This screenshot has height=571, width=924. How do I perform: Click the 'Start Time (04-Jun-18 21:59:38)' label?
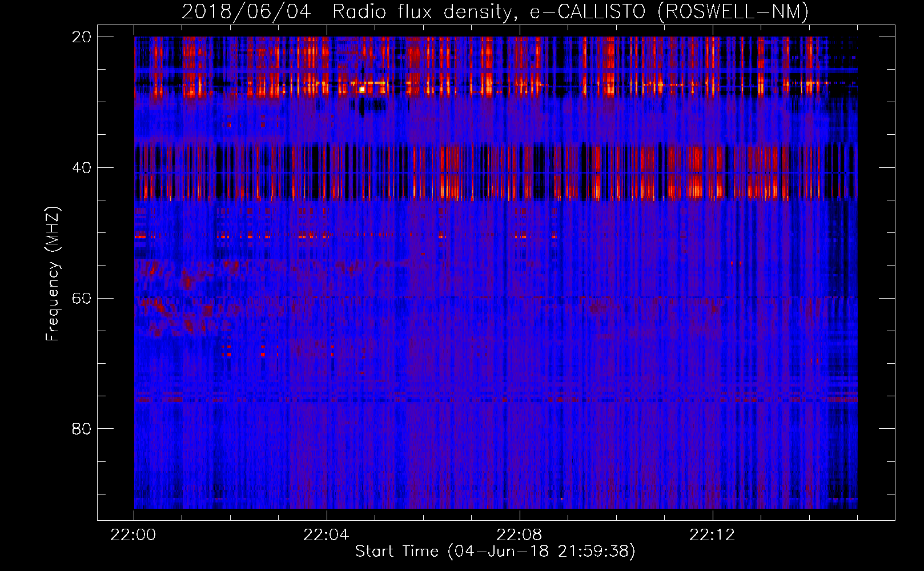[495, 552]
